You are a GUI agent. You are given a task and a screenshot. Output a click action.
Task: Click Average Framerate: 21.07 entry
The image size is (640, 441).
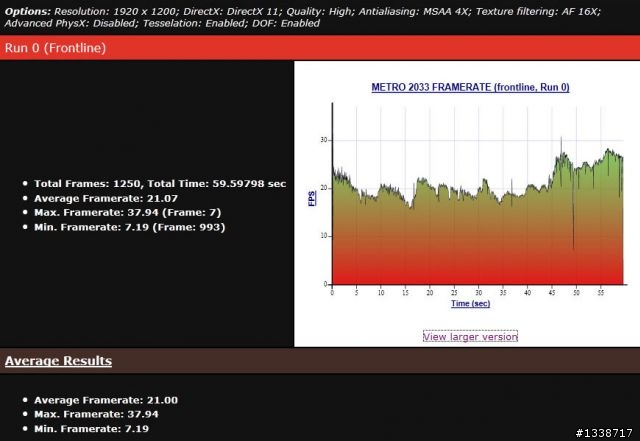[106, 198]
